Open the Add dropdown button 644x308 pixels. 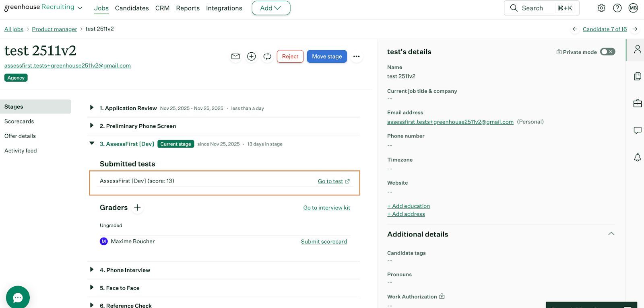pyautogui.click(x=271, y=8)
